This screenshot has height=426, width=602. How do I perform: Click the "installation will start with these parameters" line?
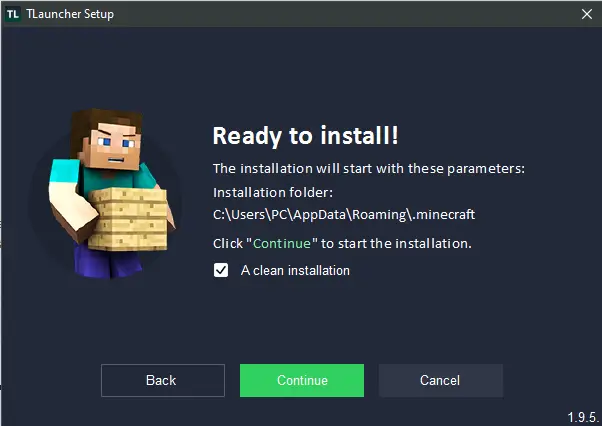tap(369, 168)
